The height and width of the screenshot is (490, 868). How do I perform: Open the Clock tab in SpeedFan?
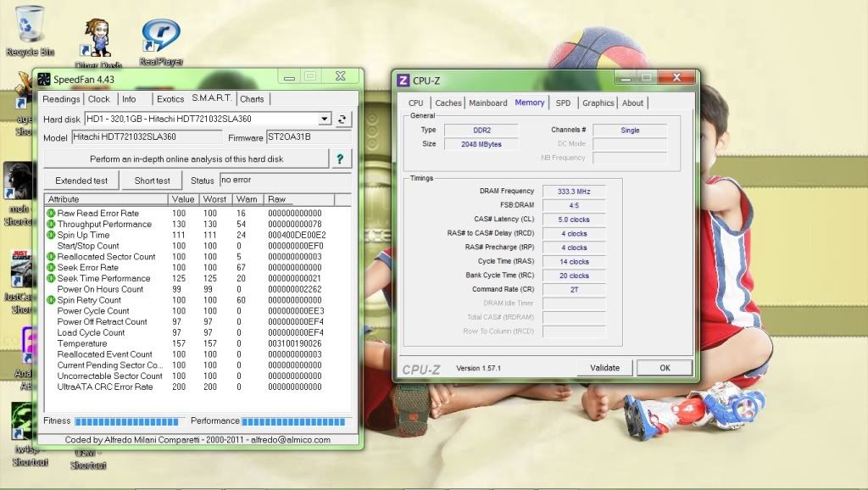click(x=99, y=99)
